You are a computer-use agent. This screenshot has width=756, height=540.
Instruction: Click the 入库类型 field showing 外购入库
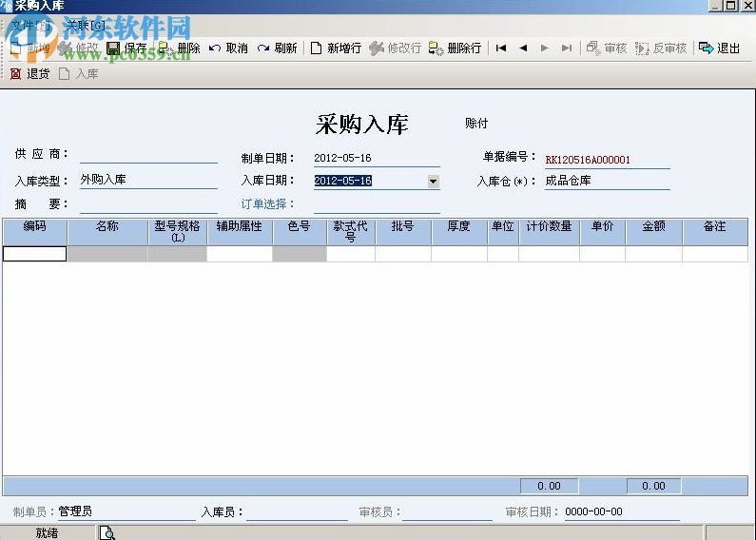148,180
